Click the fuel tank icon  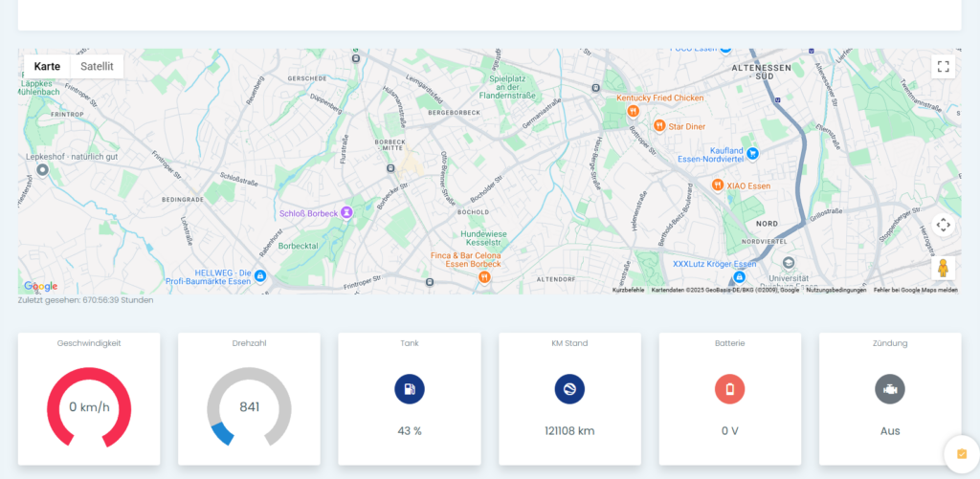[x=410, y=389]
